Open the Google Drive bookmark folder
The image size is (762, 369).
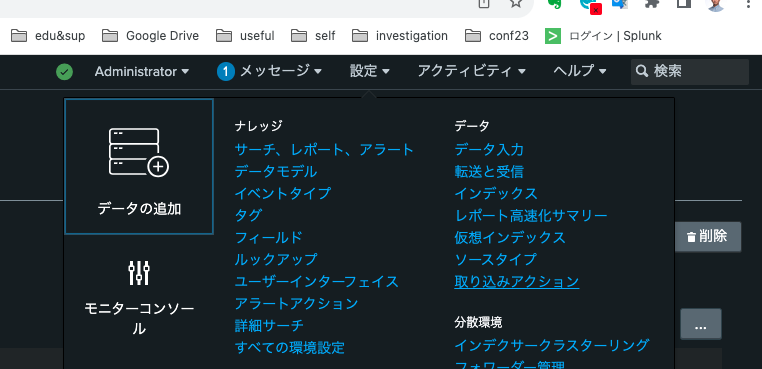pyautogui.click(x=150, y=35)
